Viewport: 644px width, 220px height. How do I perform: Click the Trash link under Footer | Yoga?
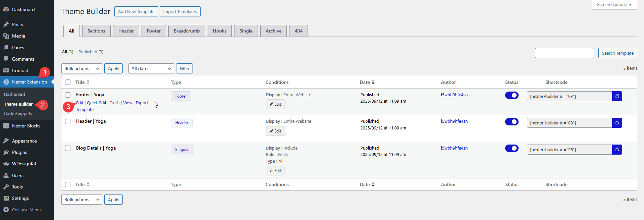click(x=114, y=103)
